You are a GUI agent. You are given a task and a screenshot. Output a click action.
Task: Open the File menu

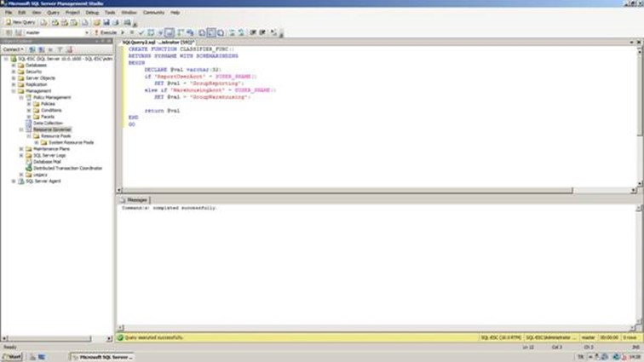click(9, 12)
